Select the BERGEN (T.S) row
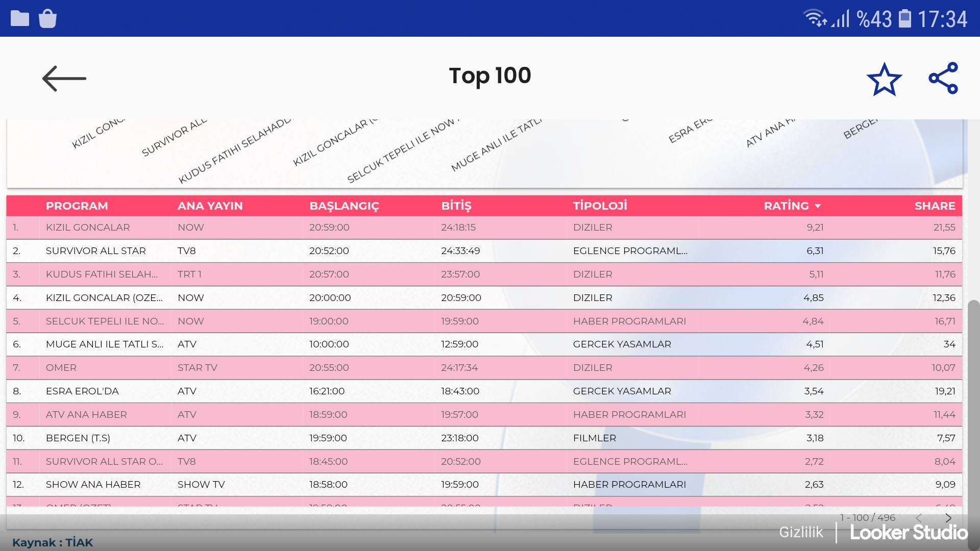This screenshot has width=980, height=551. tap(78, 438)
